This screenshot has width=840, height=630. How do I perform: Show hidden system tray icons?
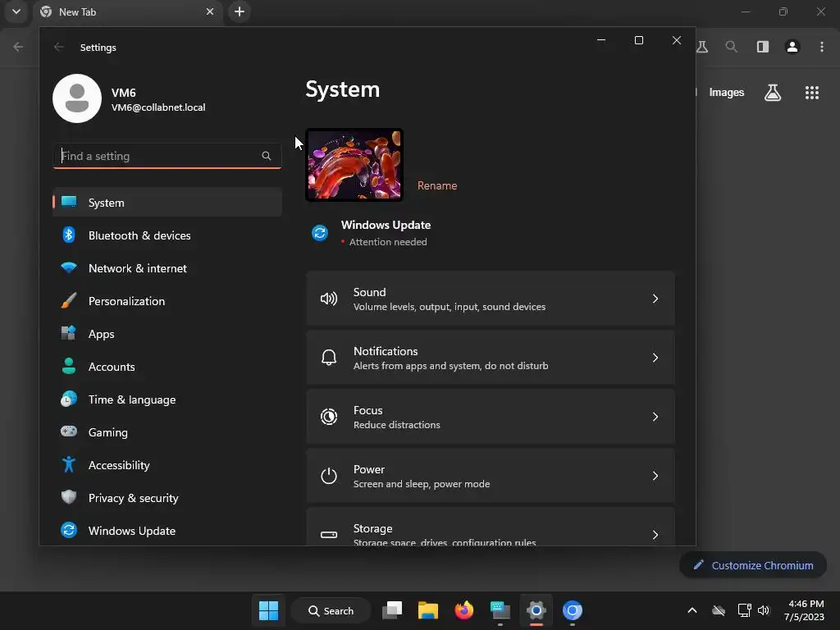[692, 610]
